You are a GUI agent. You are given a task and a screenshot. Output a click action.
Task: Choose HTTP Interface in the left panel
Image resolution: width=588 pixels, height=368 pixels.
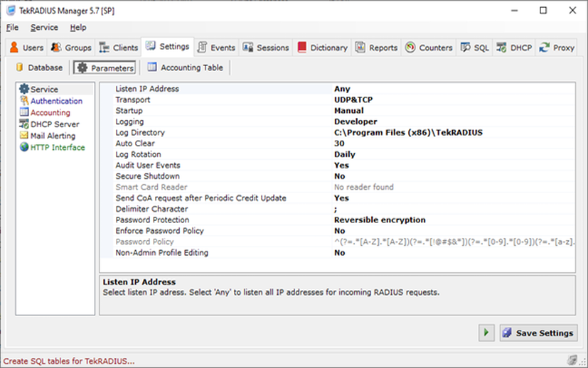57,147
